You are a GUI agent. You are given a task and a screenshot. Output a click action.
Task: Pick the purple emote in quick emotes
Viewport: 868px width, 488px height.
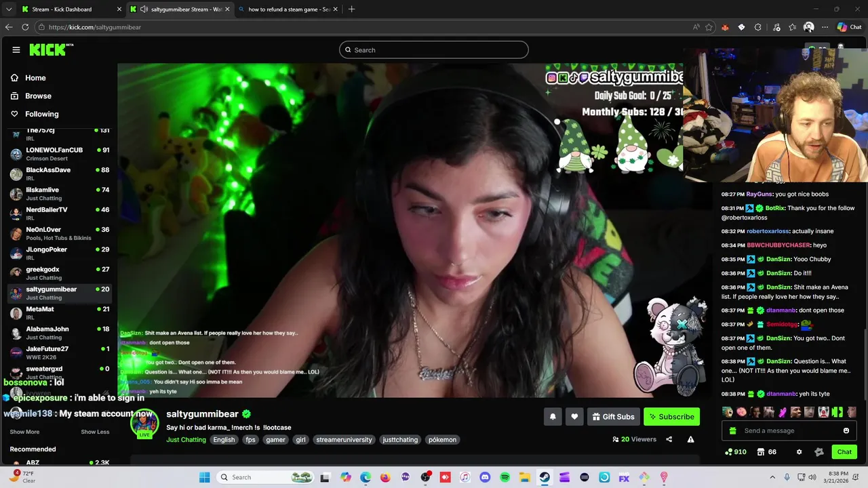click(x=782, y=411)
